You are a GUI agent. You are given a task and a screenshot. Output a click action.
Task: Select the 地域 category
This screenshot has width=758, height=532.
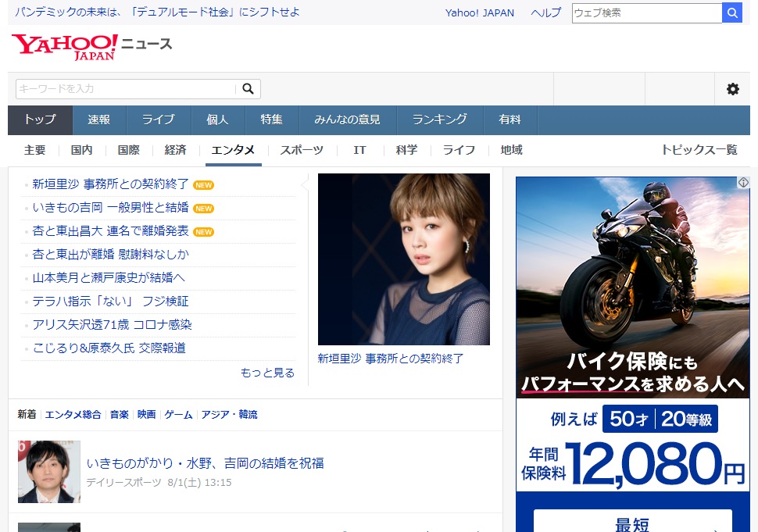point(512,150)
